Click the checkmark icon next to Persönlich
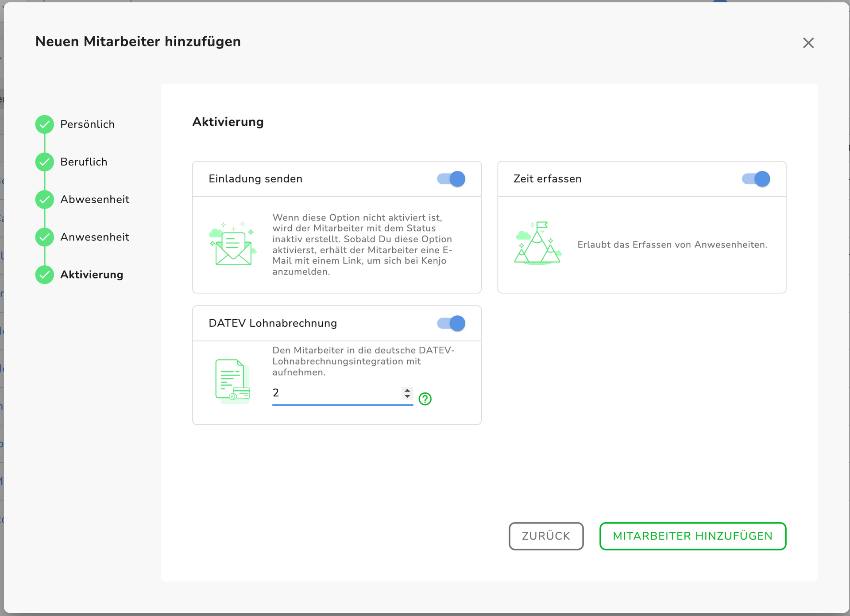 45,124
